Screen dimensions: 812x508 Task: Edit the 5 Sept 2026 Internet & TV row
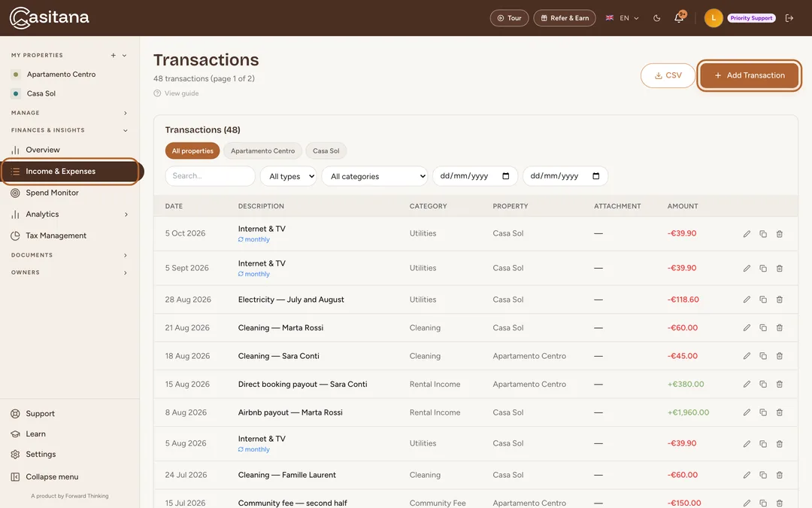(747, 269)
